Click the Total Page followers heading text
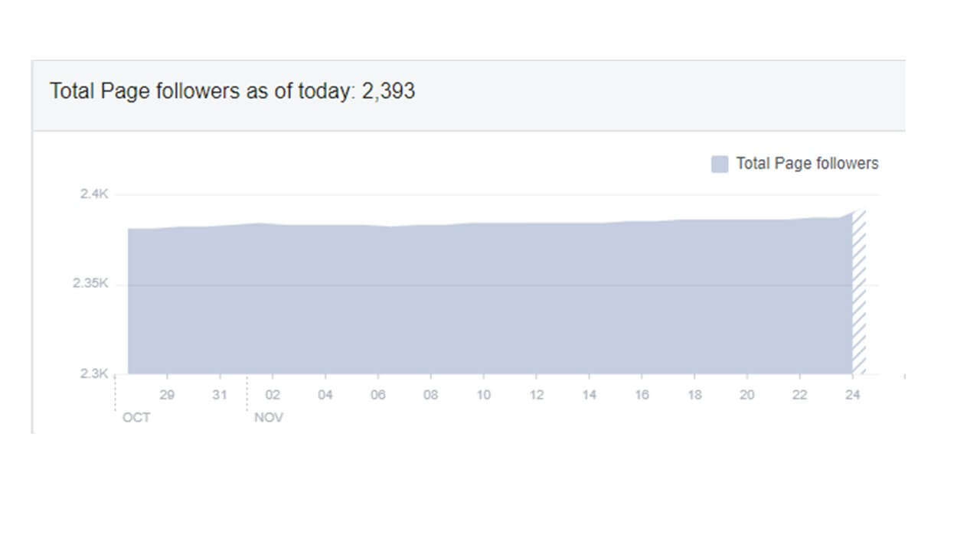Screen dimensions: 980x551 pyautogui.click(x=233, y=91)
